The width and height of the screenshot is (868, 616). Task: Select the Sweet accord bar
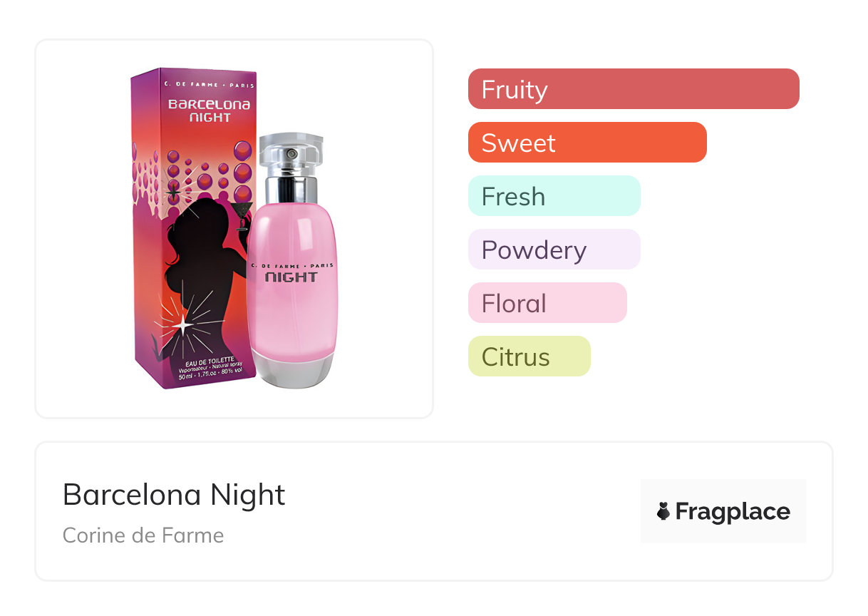click(x=587, y=143)
